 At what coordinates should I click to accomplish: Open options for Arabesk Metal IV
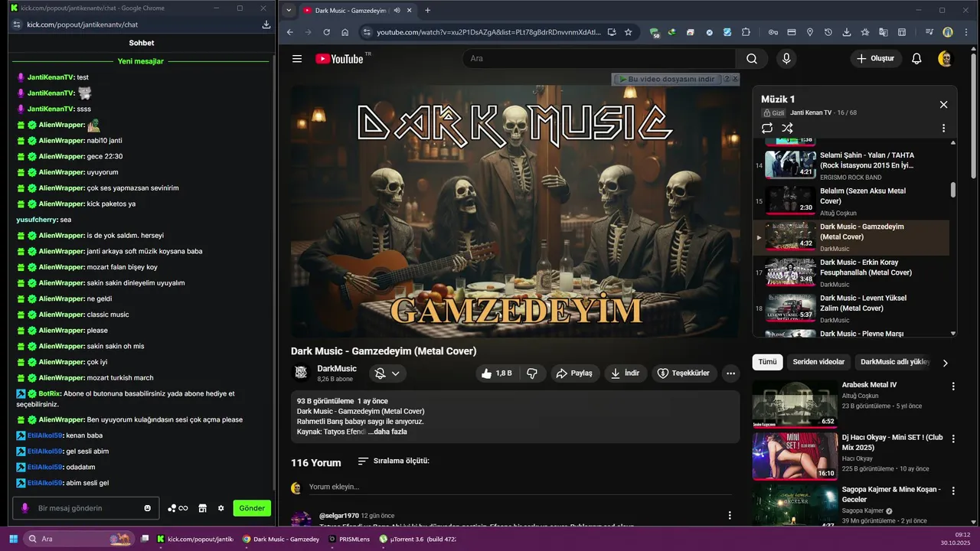pyautogui.click(x=953, y=386)
